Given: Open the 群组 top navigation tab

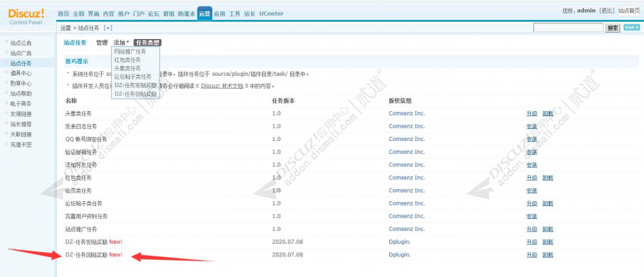Looking at the screenshot, I should [x=169, y=13].
